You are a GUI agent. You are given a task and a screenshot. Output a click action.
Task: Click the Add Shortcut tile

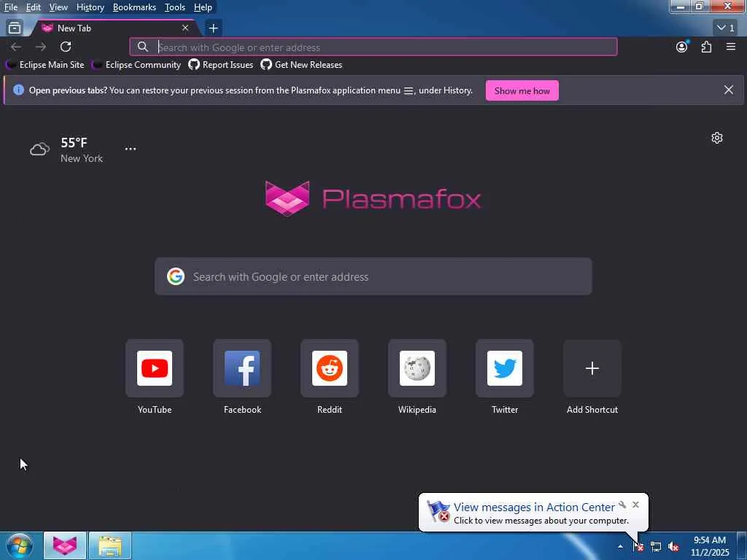[592, 376]
